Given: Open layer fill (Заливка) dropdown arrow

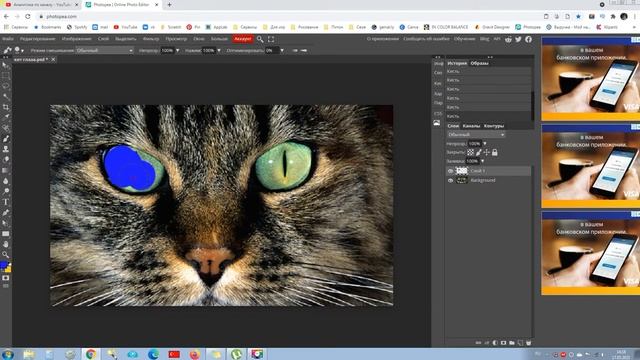Looking at the screenshot, I should tap(482, 161).
